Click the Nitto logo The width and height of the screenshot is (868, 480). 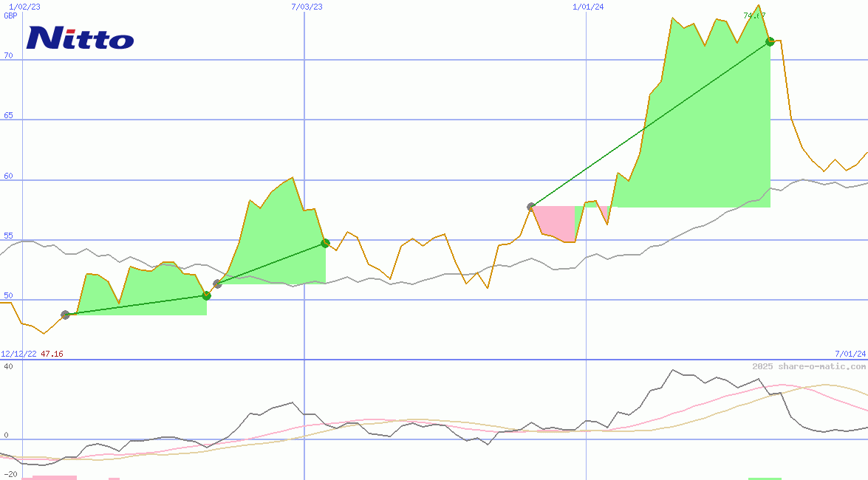click(80, 38)
